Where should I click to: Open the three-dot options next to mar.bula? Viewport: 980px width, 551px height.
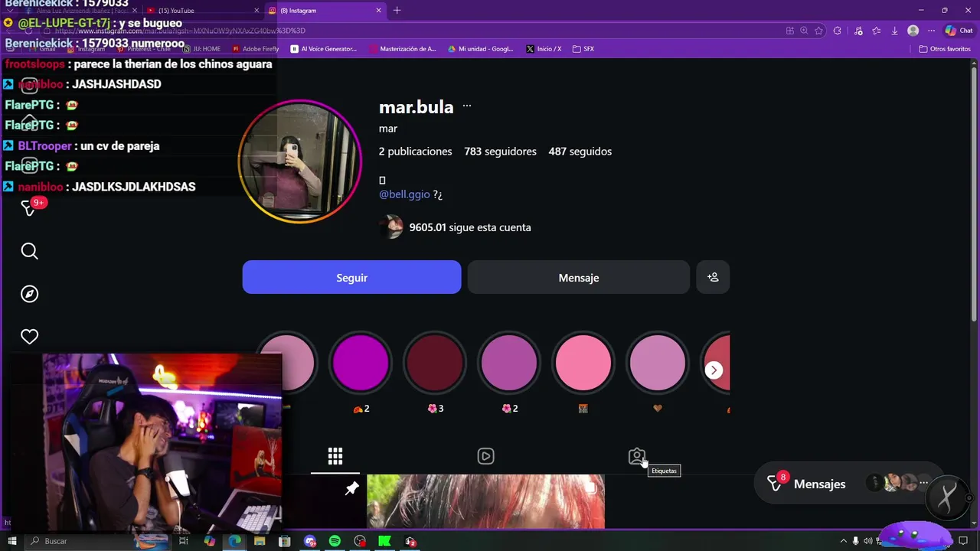pyautogui.click(x=467, y=106)
